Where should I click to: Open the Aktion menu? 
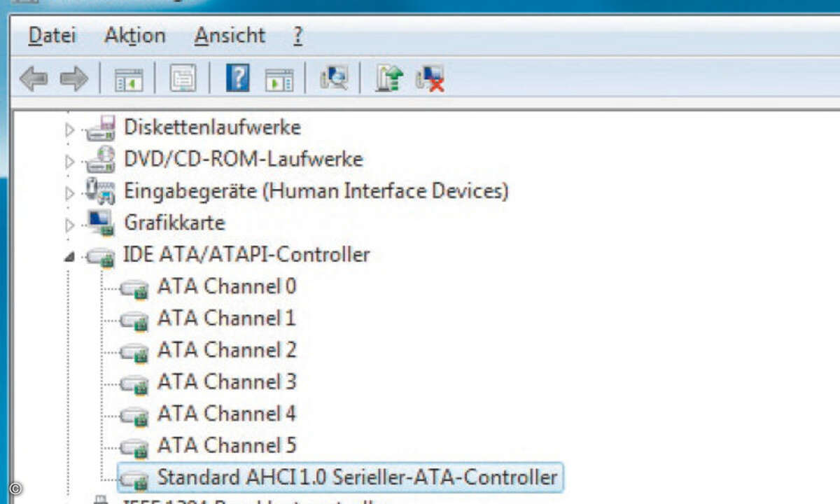tap(134, 35)
